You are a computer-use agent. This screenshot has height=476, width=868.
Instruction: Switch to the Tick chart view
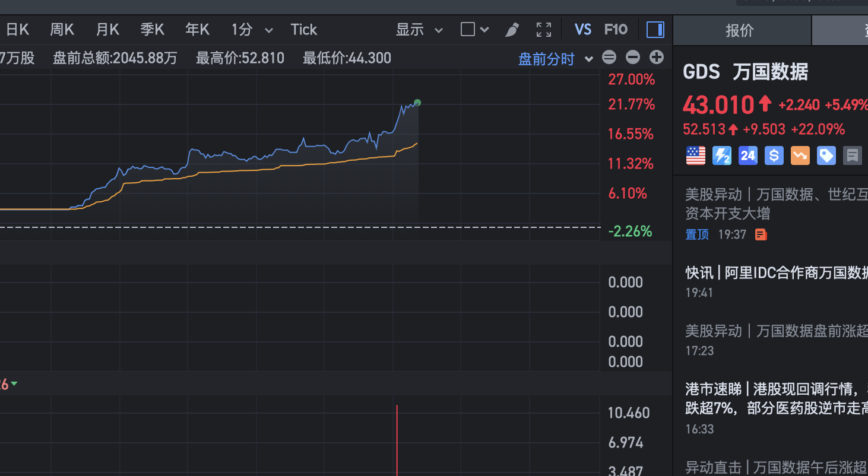click(304, 30)
